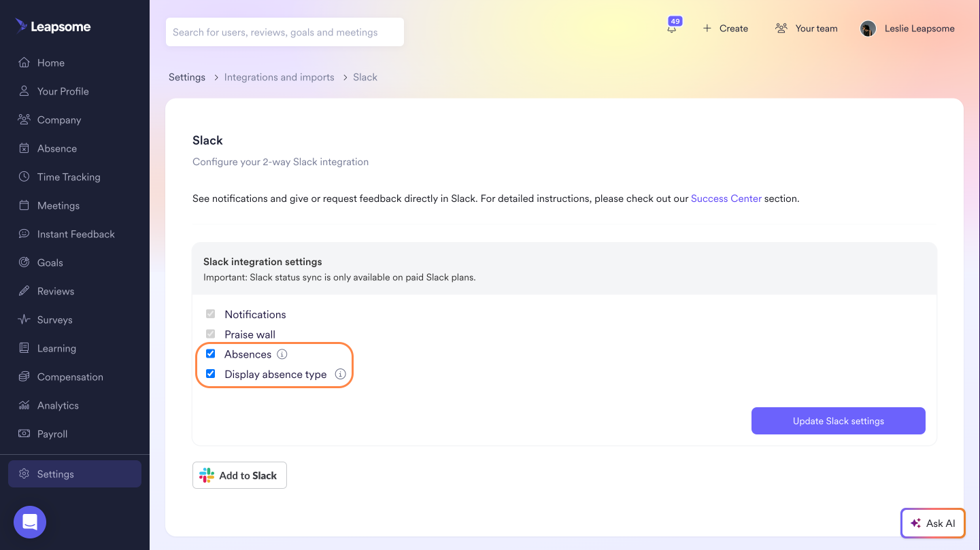This screenshot has width=980, height=550.
Task: Click the Add to Slack button
Action: (239, 475)
